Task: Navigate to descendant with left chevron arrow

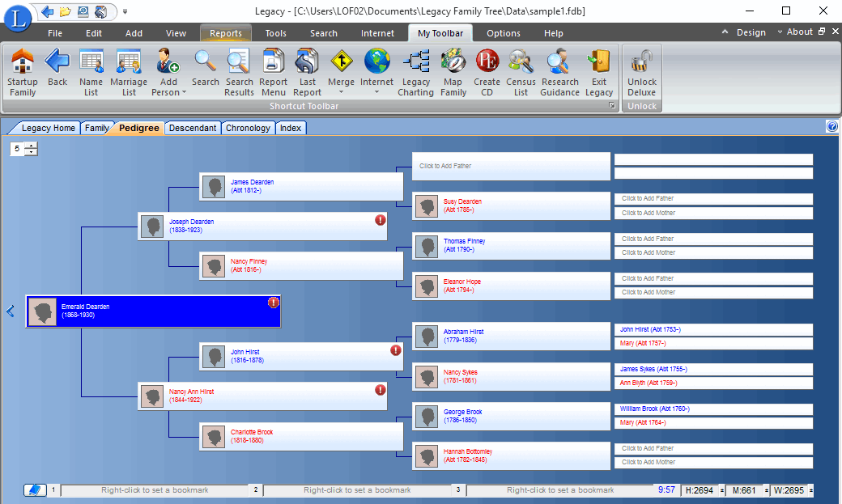Action: click(11, 311)
